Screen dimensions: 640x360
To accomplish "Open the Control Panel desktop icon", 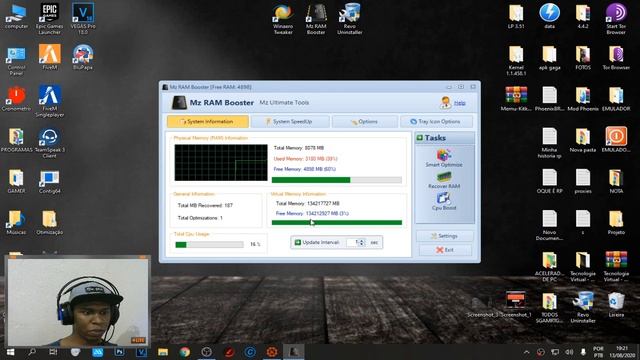I will click(x=16, y=60).
